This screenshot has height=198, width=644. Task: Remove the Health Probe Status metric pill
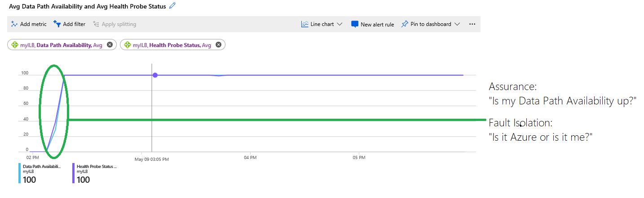click(218, 45)
